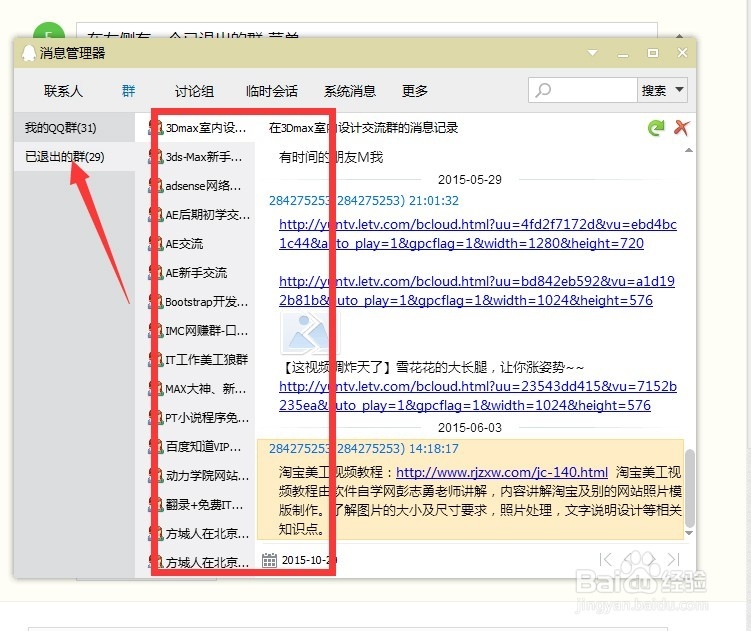Screen dimensions: 751x631
Task: Open the 联系人 tab
Action: coord(63,91)
